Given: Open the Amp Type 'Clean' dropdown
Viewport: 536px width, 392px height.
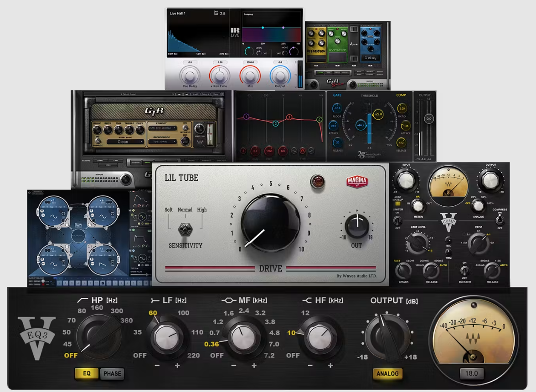Looking at the screenshot, I should tap(125, 142).
